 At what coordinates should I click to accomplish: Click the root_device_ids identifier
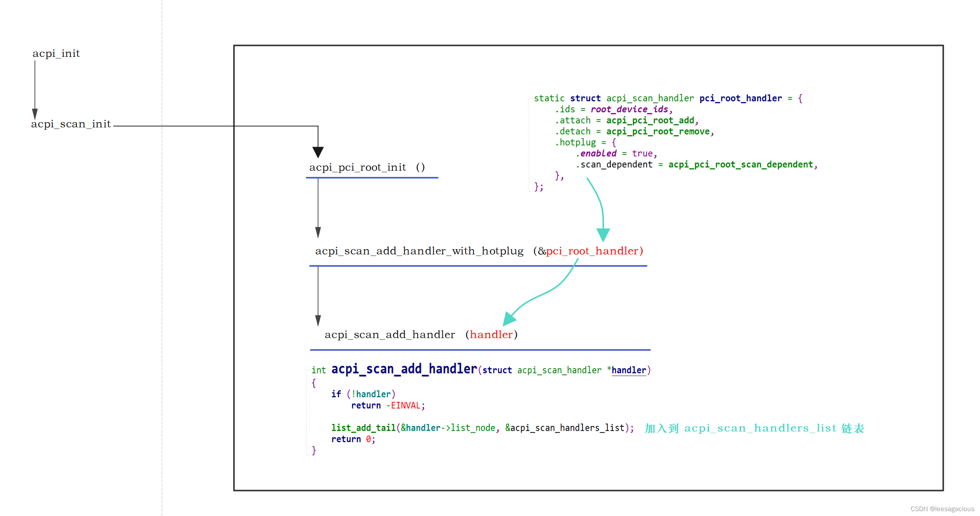pyautogui.click(x=629, y=109)
